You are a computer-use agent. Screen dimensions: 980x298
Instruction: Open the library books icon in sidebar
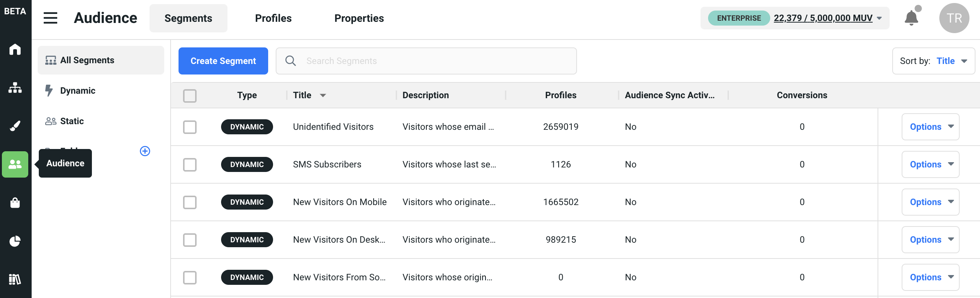tap(15, 279)
